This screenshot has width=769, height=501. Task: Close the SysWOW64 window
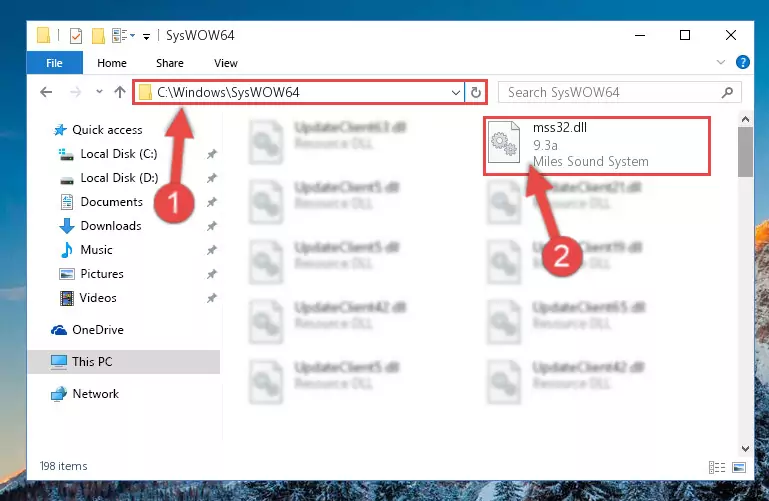(x=731, y=35)
